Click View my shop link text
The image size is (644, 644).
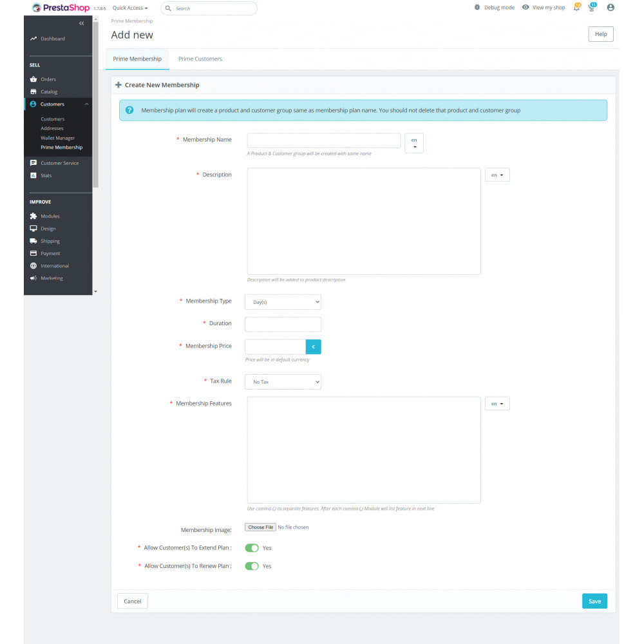549,7
